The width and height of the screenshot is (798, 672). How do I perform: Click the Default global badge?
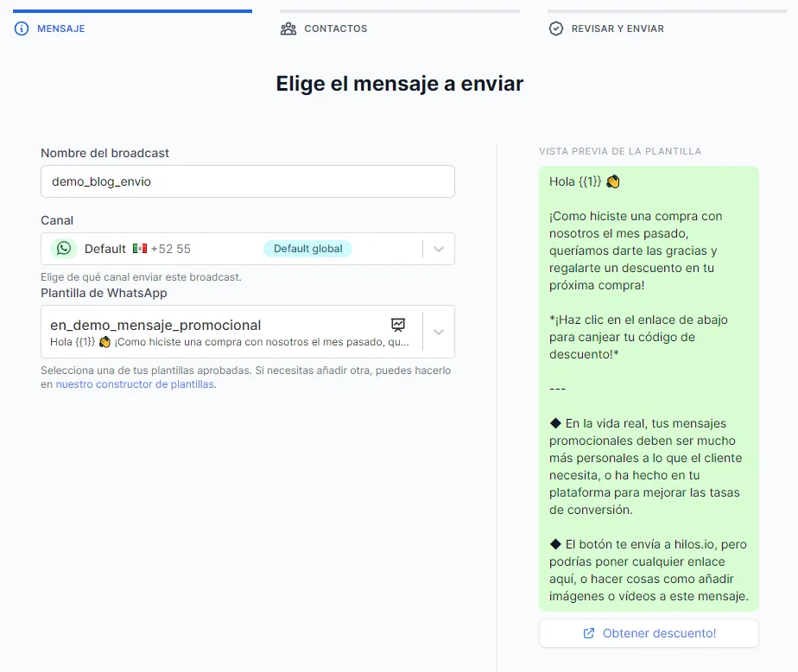pyautogui.click(x=307, y=248)
